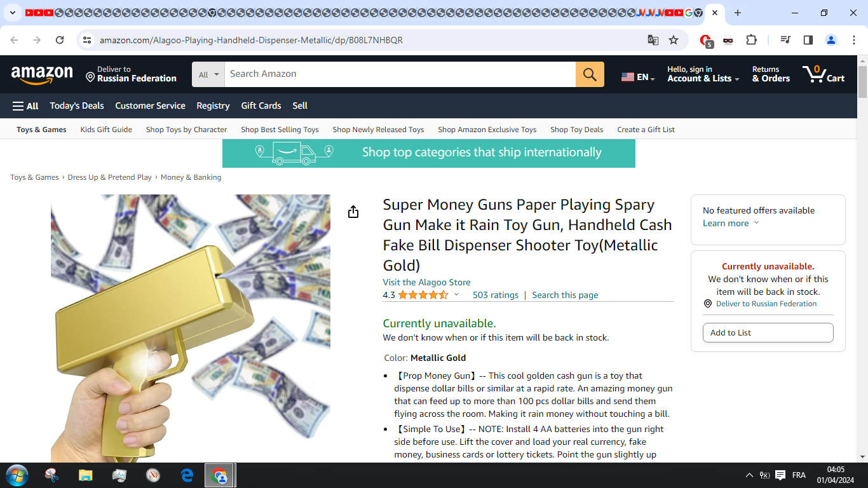
Task: Click the Add to List button
Action: tap(768, 332)
